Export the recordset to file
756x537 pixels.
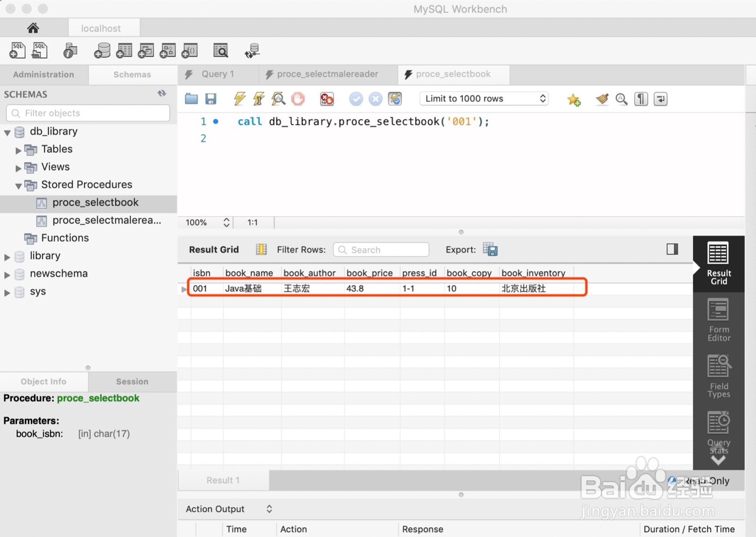click(490, 249)
